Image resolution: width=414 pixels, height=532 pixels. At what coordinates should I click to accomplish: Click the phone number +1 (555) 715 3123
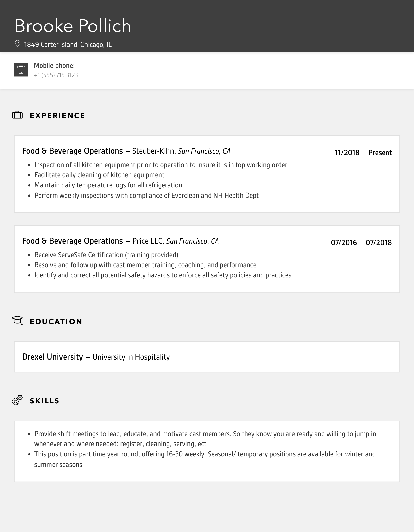(56, 75)
